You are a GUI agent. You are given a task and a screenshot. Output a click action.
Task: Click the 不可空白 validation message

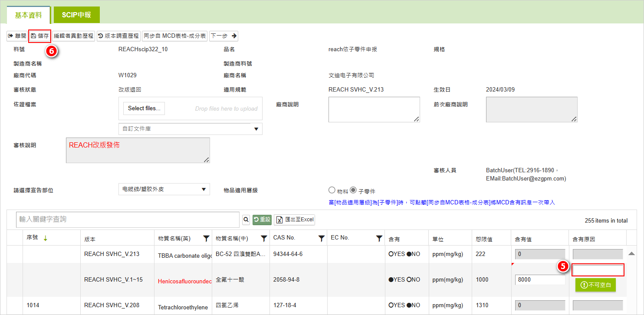pyautogui.click(x=595, y=285)
